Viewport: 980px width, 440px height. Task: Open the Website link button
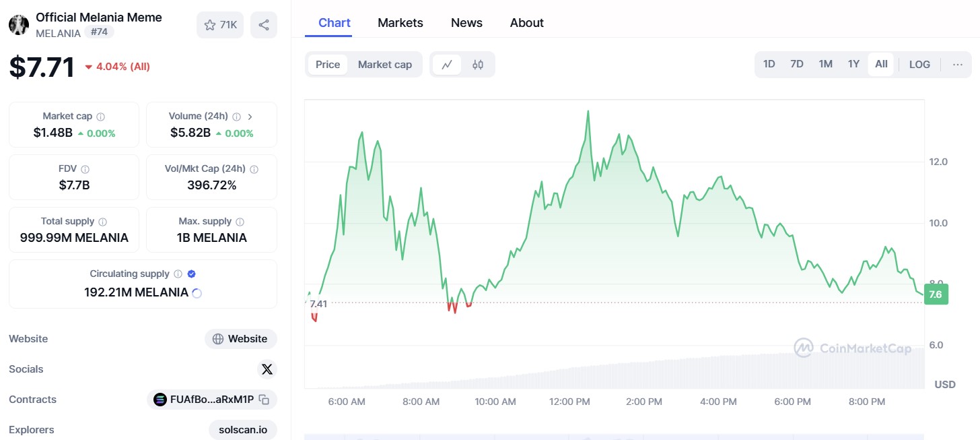tap(241, 339)
